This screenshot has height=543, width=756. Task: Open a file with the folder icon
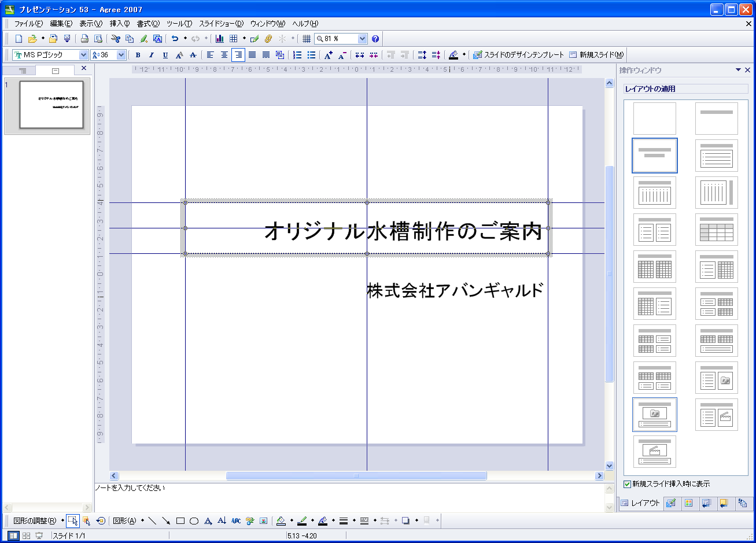[x=32, y=39]
